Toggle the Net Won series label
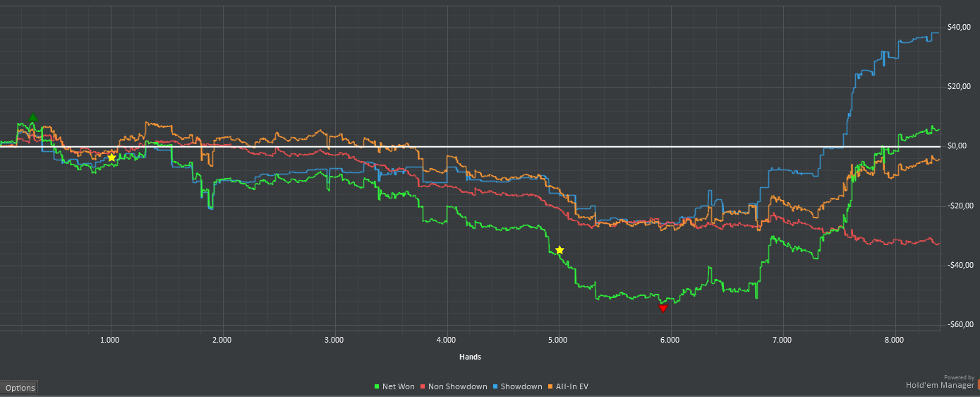 point(398,386)
